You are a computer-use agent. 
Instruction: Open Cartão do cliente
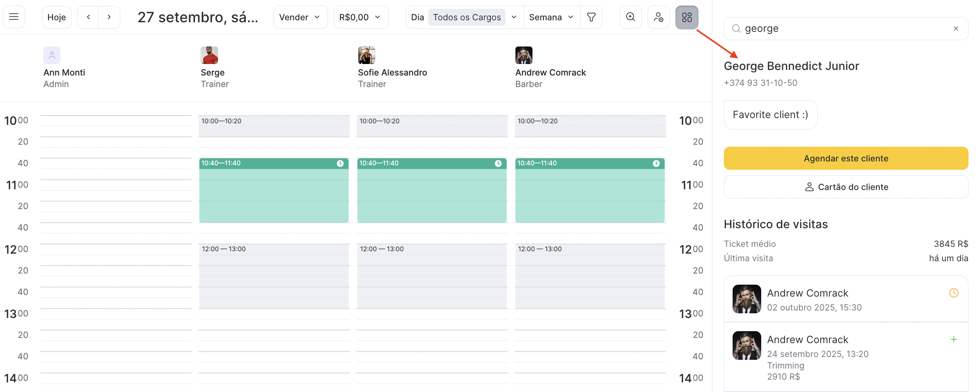[x=846, y=187]
